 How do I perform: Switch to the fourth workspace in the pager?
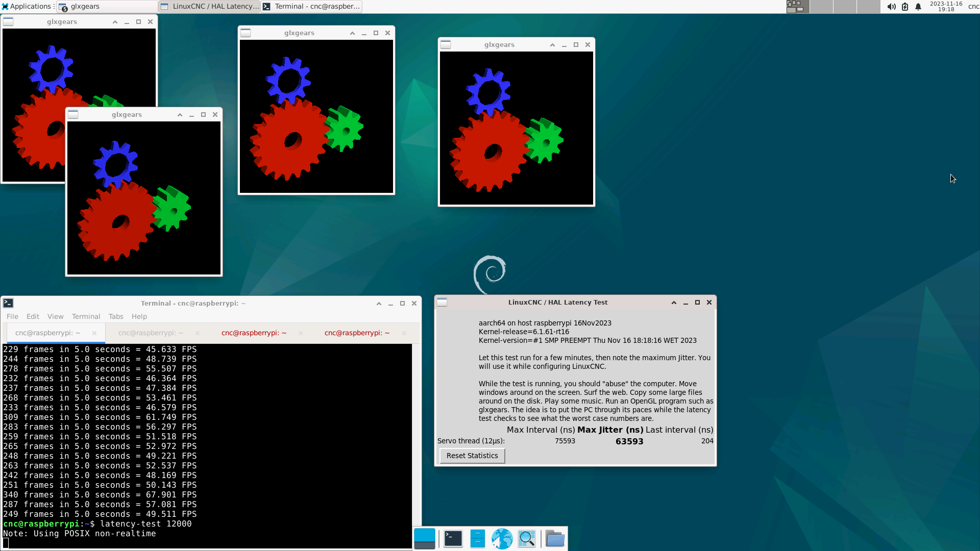(x=868, y=7)
